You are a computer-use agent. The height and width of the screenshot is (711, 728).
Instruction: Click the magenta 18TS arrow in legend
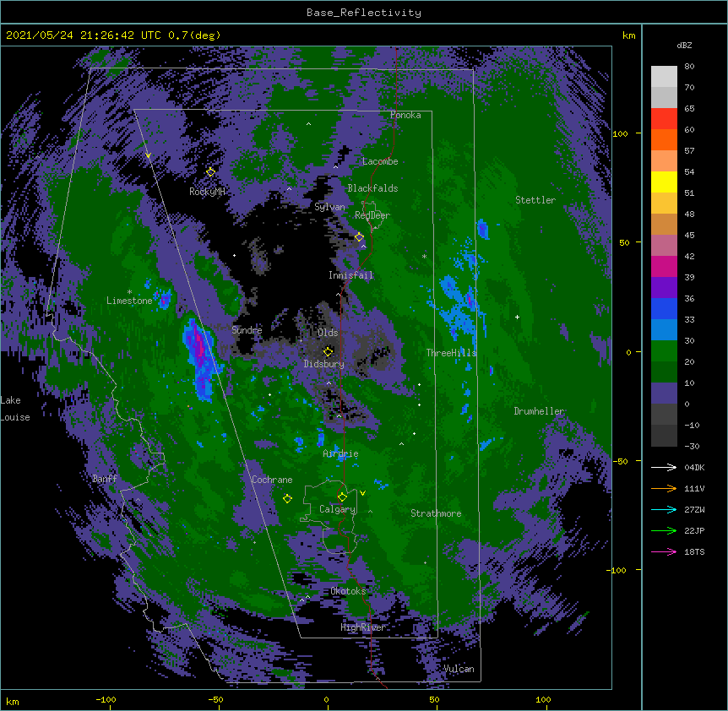point(664,551)
